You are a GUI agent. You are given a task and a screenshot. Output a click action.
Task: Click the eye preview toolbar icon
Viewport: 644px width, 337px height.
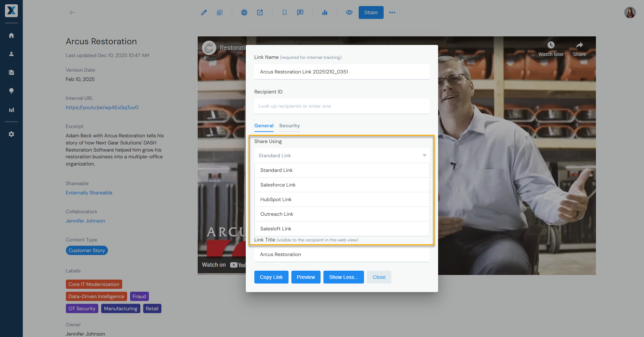349,12
